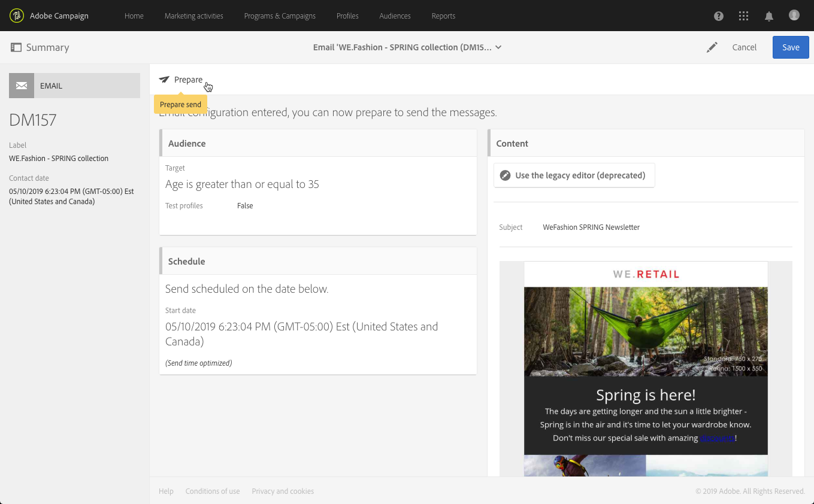
Task: Click the '(Send time optimized)' note
Action: [x=199, y=363]
